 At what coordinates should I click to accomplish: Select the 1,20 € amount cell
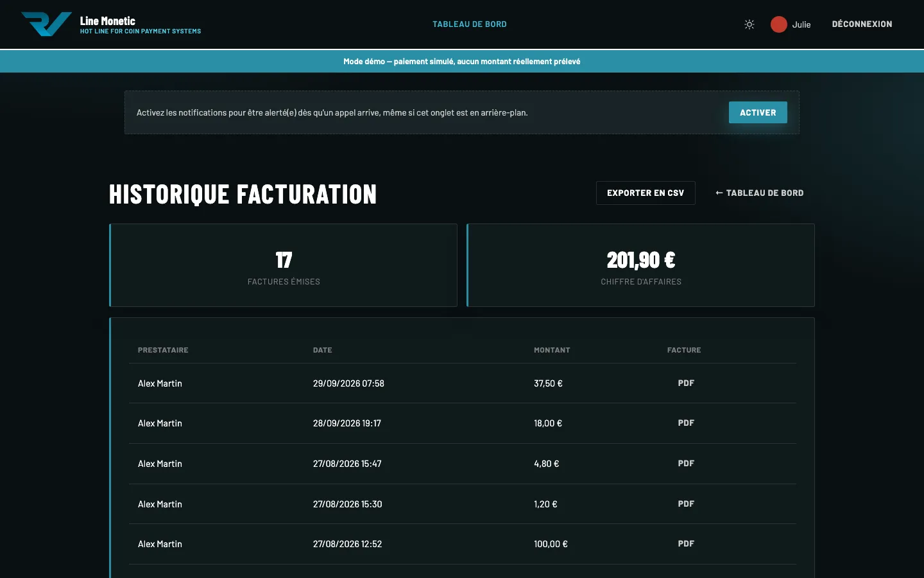tap(545, 504)
